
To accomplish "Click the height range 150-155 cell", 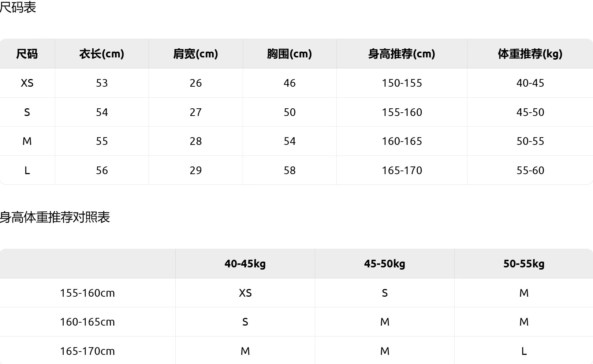I will pos(402,83).
